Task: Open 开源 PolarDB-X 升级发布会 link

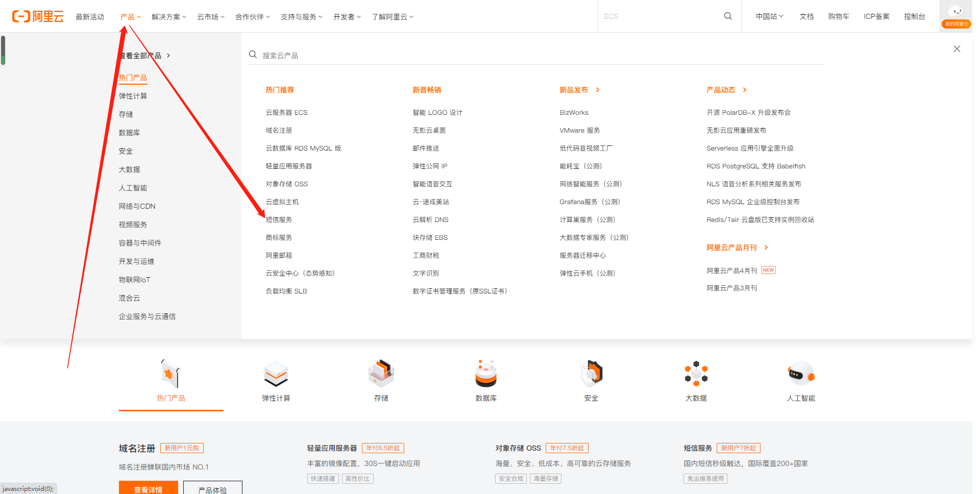Action: [748, 112]
